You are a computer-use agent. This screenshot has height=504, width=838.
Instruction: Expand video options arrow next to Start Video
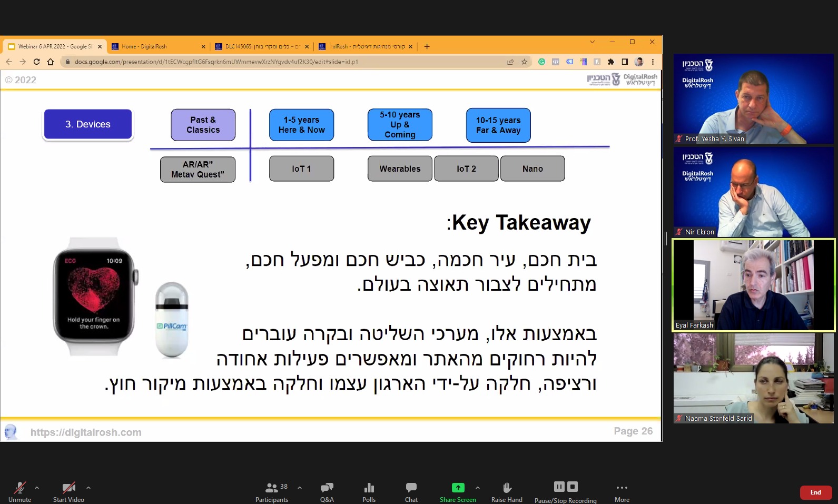pyautogui.click(x=88, y=488)
